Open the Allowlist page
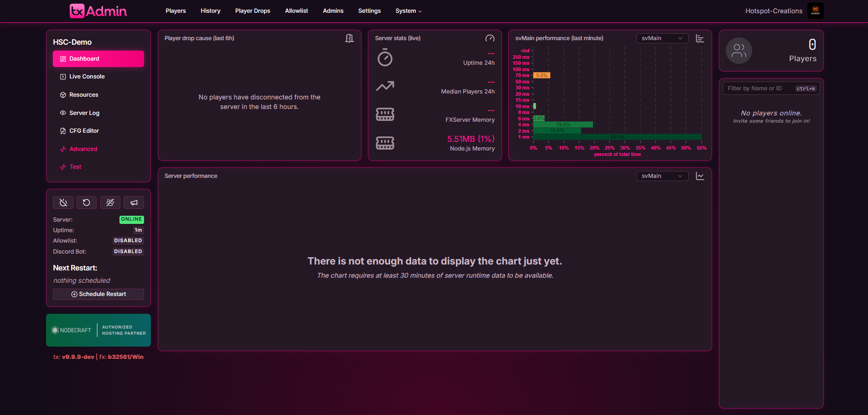868x415 pixels. [296, 11]
